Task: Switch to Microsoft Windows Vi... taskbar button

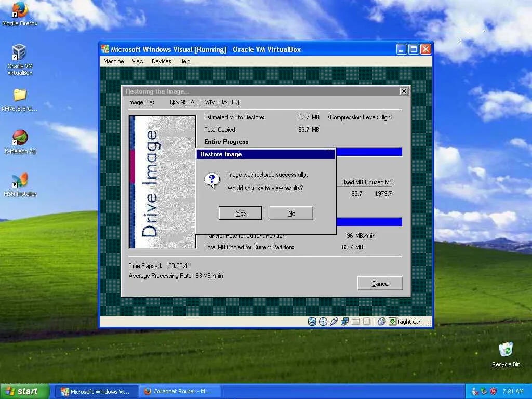Action: pyautogui.click(x=96, y=392)
